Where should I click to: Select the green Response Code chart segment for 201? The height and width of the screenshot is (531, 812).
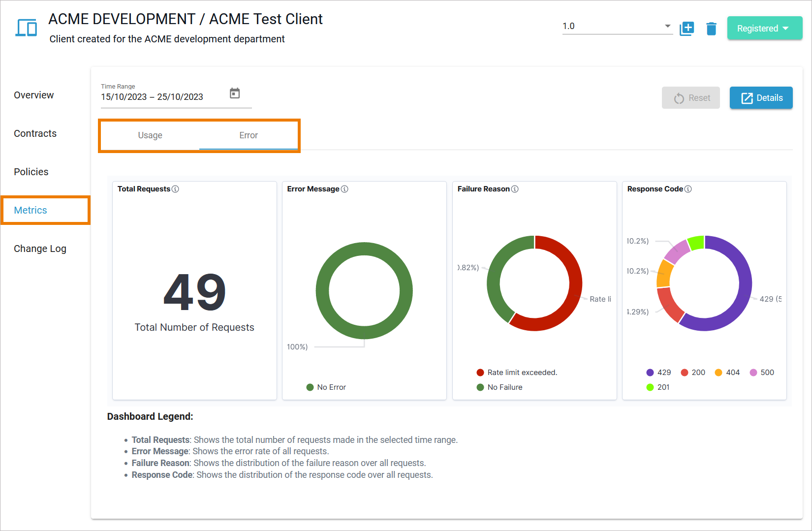[x=696, y=242]
